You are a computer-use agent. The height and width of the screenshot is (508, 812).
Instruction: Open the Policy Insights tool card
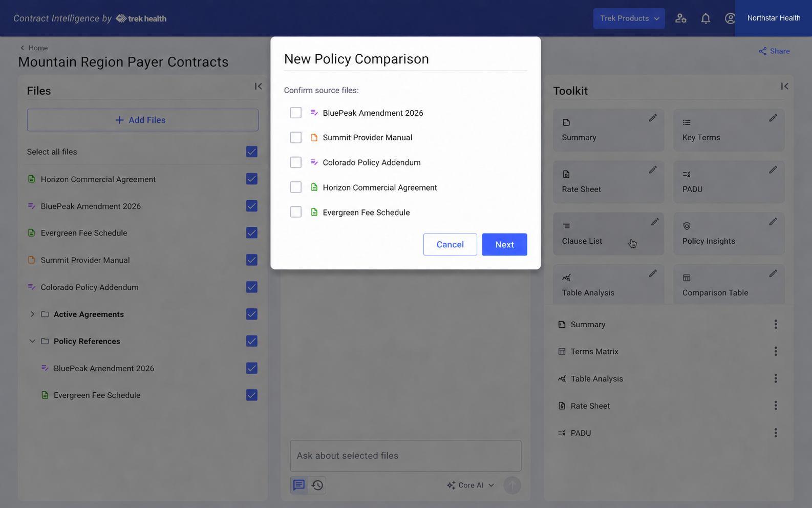pos(729,234)
